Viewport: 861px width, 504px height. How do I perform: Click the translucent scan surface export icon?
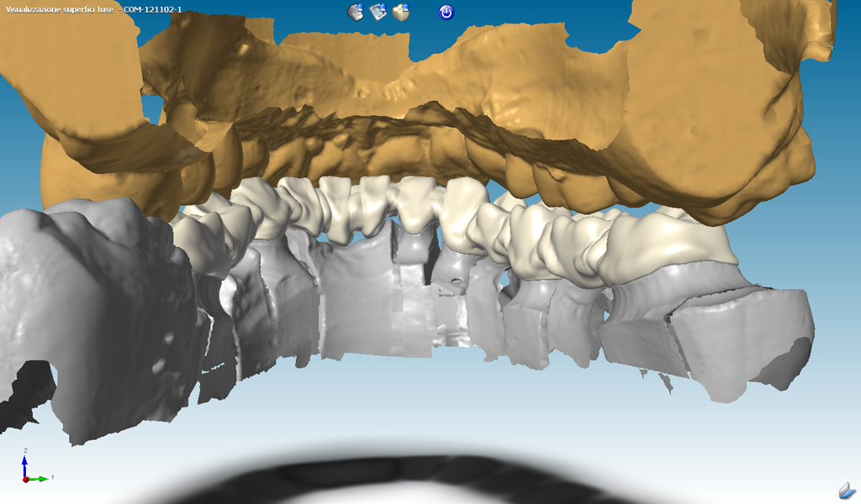coord(378,12)
